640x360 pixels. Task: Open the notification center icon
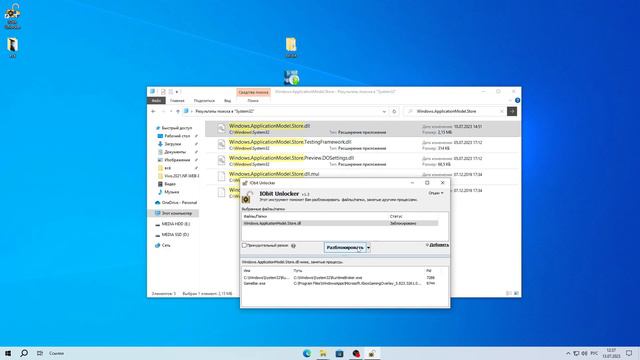point(629,353)
